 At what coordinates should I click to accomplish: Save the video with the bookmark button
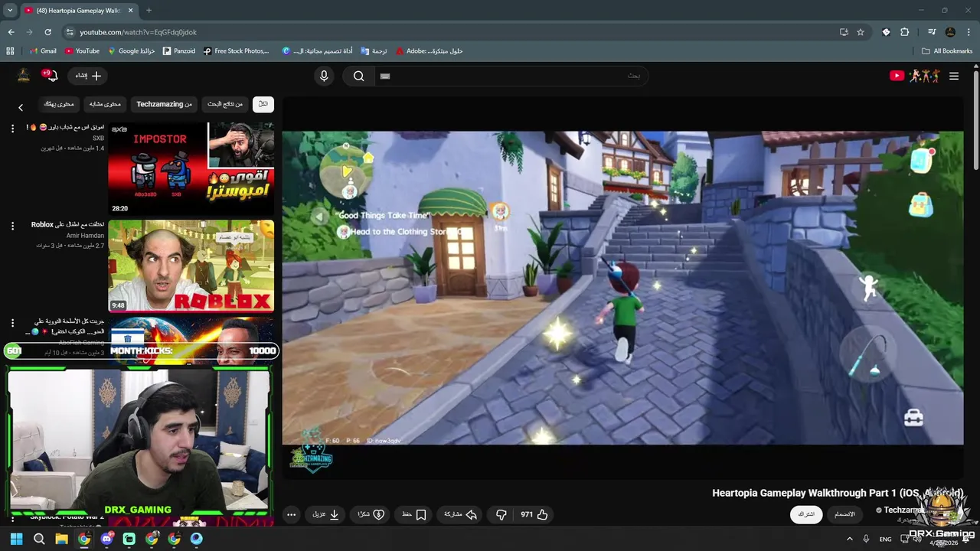414,514
